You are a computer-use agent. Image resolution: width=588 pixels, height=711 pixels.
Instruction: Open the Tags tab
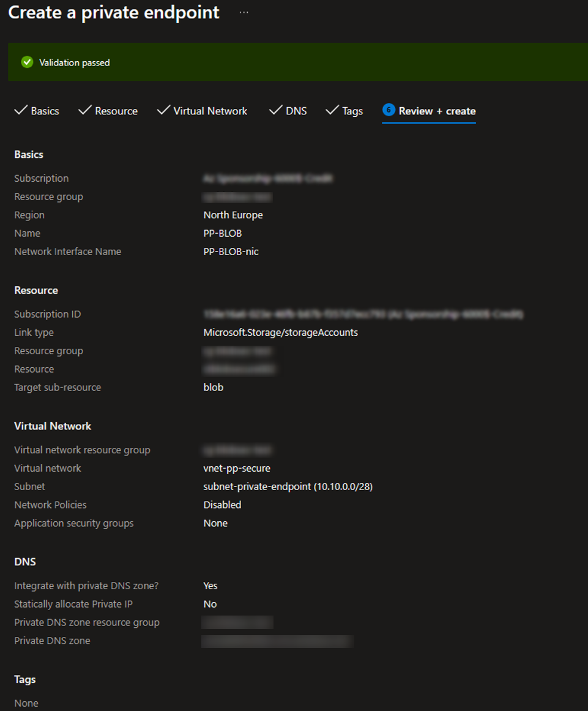352,111
